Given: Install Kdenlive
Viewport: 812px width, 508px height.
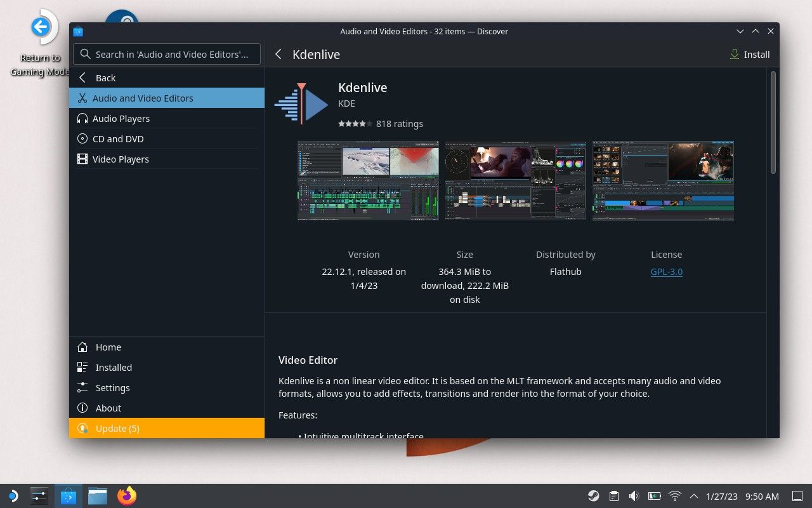Looking at the screenshot, I should pyautogui.click(x=750, y=54).
